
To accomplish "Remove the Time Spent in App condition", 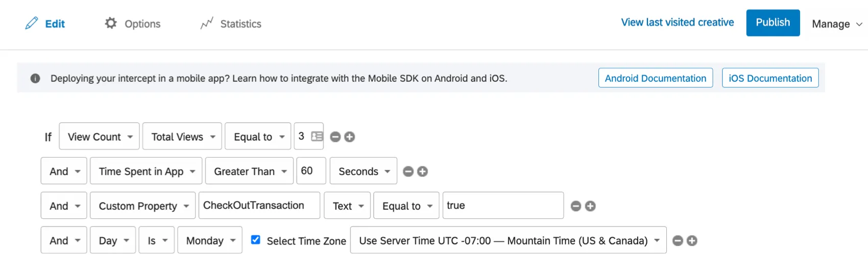I will [408, 171].
